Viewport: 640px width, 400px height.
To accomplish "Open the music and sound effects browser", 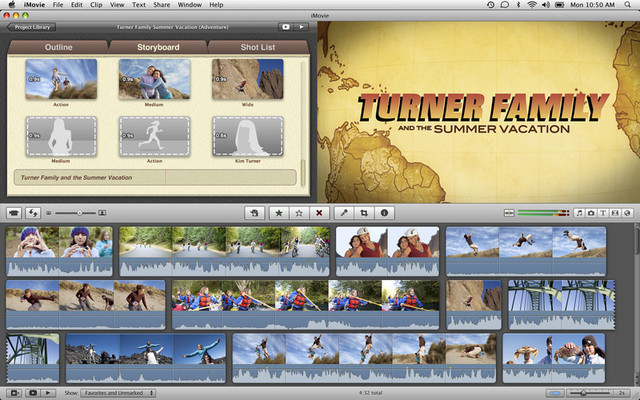I will [579, 213].
